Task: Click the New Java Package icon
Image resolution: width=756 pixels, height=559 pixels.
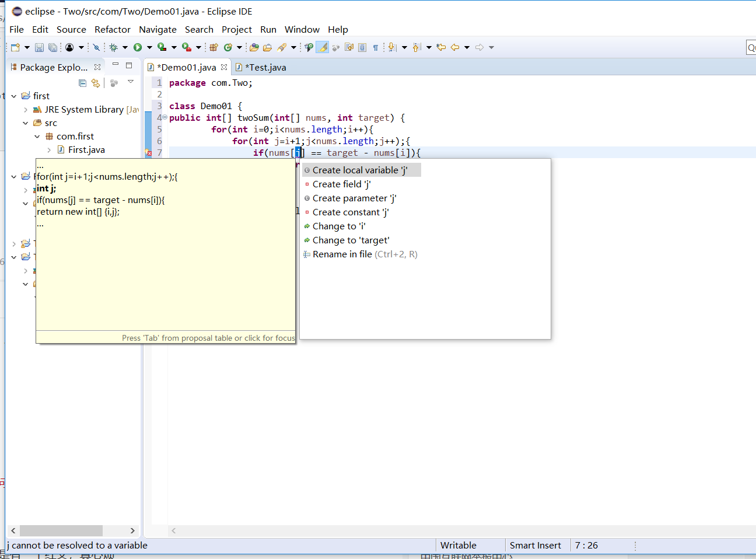Action: point(213,47)
